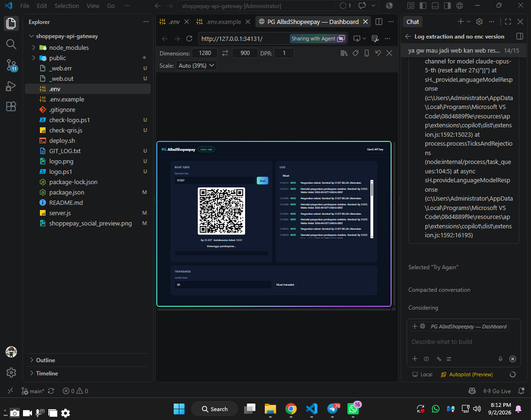531x420 pixels.
Task: Toggle the secondary side bar layout icon
Action: 447,6
